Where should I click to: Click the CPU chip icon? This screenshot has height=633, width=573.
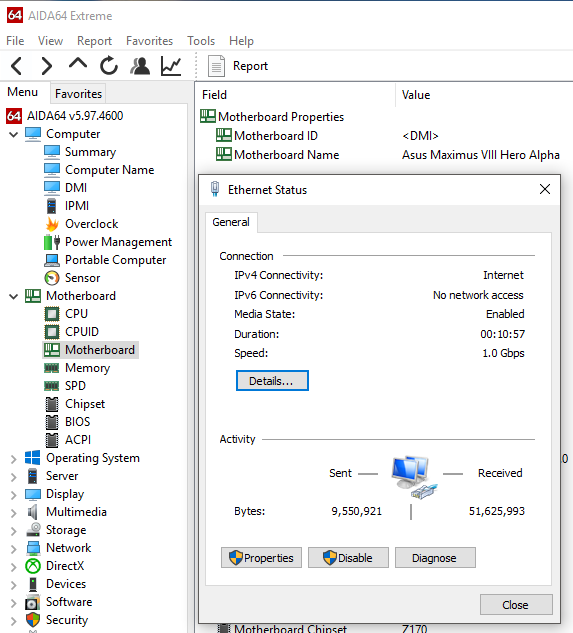click(x=52, y=314)
